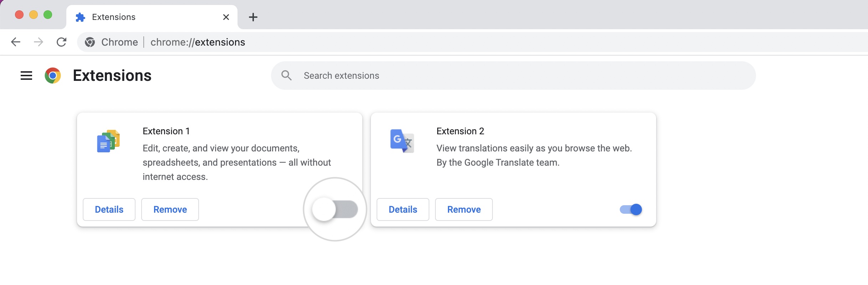Image resolution: width=868 pixels, height=285 pixels.
Task: Click the green fullscreen window button
Action: point(48,15)
